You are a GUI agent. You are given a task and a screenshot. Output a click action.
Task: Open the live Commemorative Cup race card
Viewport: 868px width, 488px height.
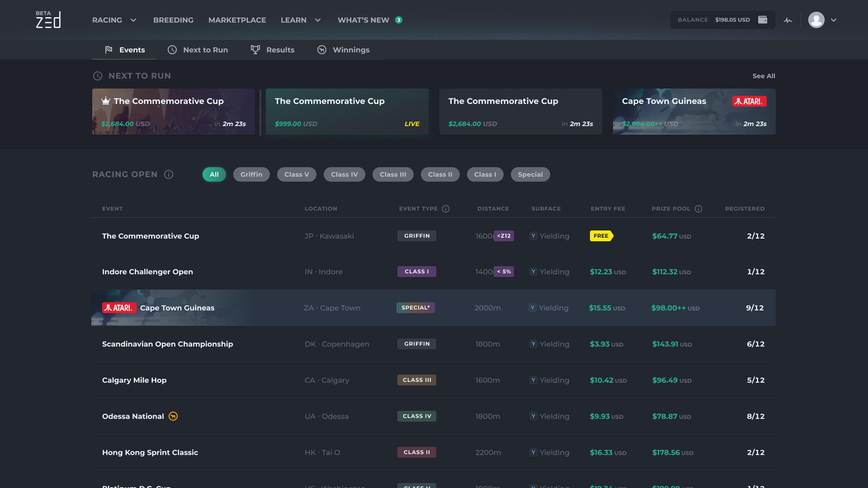(x=347, y=112)
